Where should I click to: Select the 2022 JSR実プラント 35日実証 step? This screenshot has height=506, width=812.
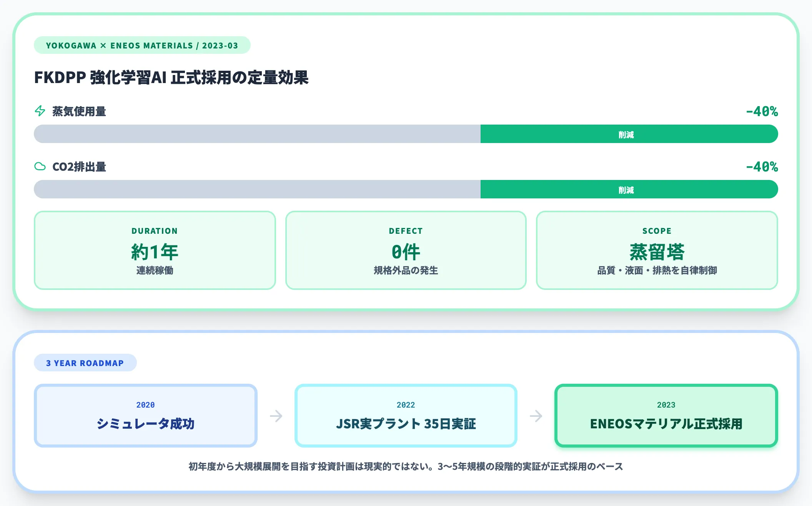[x=406, y=416]
